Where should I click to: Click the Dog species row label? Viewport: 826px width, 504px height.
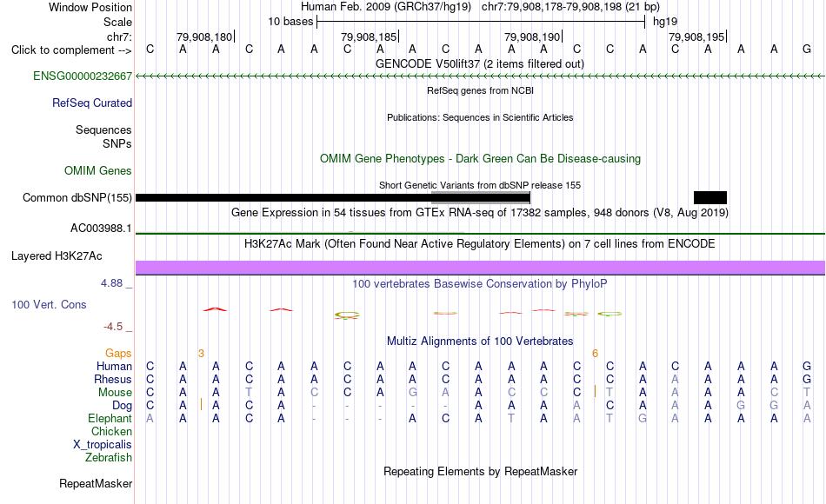tap(122, 406)
